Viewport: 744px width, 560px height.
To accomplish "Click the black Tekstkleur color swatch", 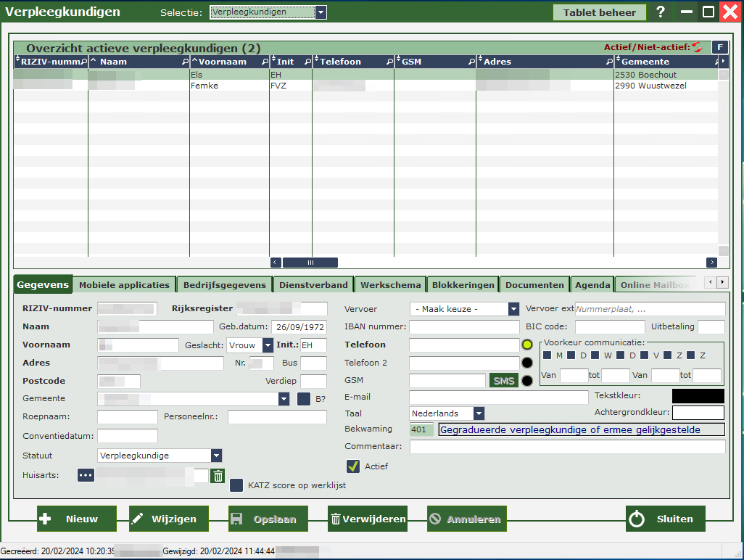I will pos(698,395).
